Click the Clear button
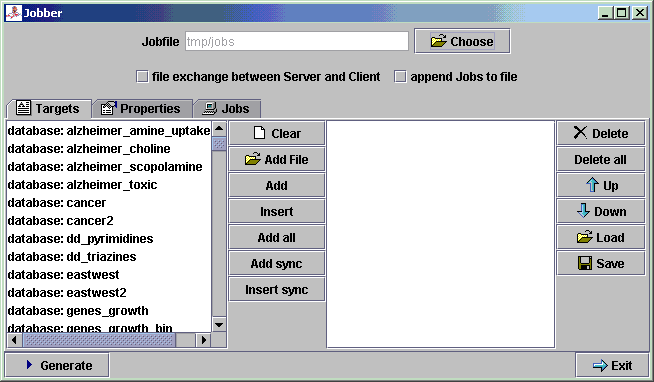This screenshot has width=654, height=382. point(277,133)
